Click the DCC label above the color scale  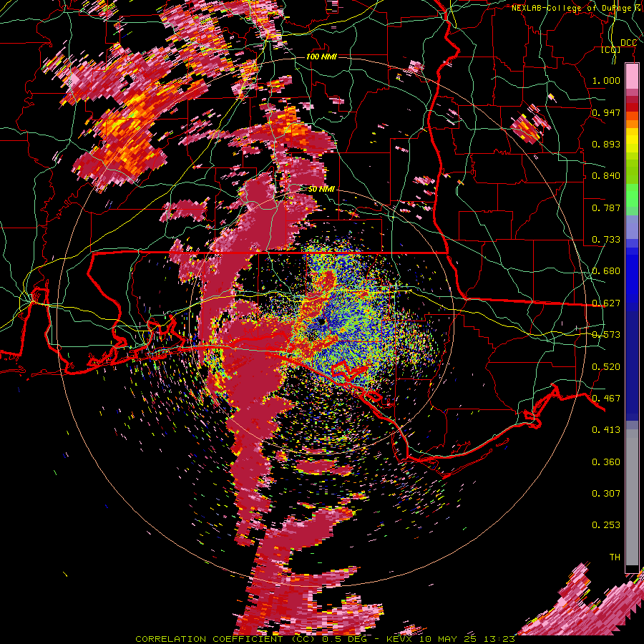628,43
